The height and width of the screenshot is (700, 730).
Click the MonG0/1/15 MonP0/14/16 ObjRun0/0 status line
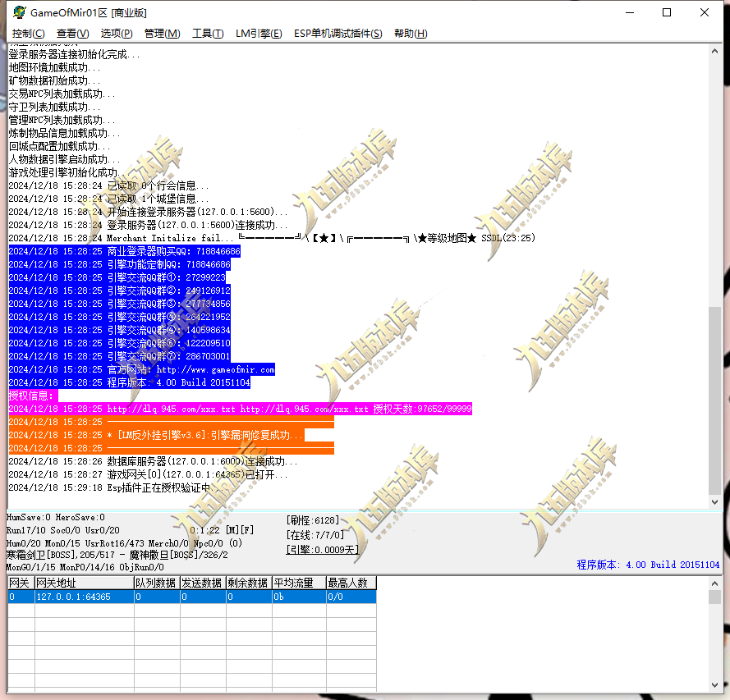click(x=85, y=567)
